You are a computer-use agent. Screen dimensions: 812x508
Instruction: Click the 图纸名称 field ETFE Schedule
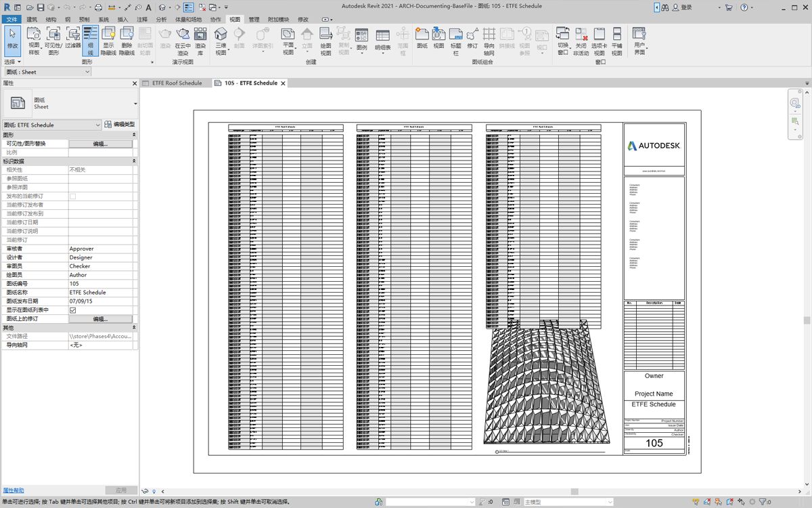tap(101, 293)
